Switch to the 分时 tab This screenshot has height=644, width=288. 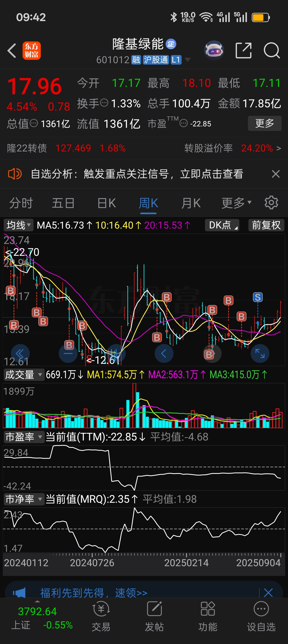21,203
